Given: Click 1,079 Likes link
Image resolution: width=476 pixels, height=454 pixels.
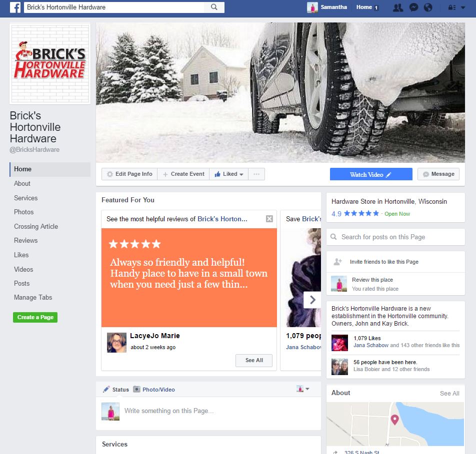Looking at the screenshot, I should pyautogui.click(x=367, y=338).
